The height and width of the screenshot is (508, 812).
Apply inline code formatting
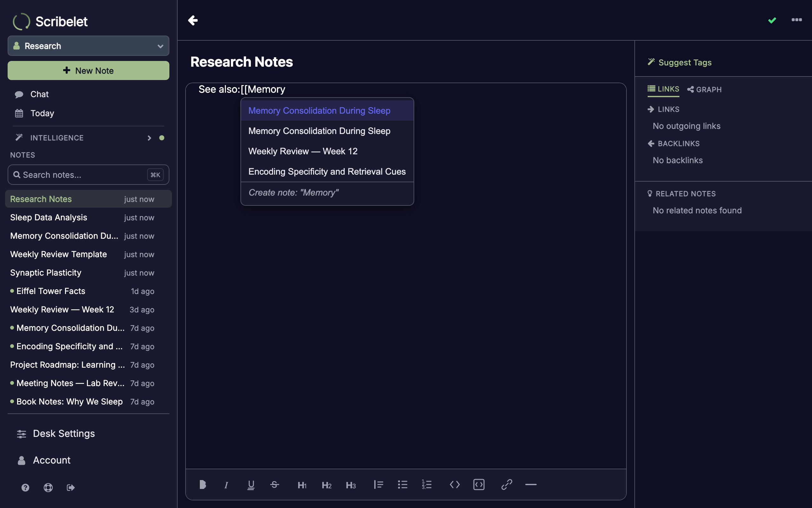pos(455,485)
